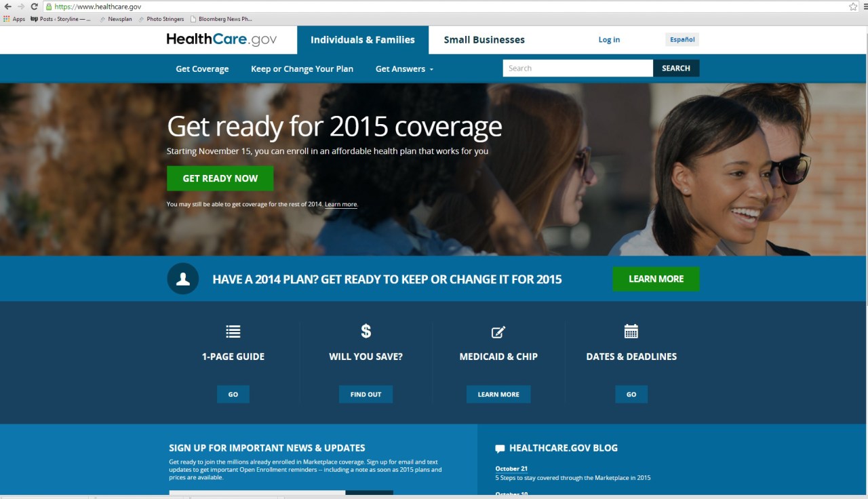The image size is (868, 499).
Task: Switch language with the Español button
Action: click(682, 39)
